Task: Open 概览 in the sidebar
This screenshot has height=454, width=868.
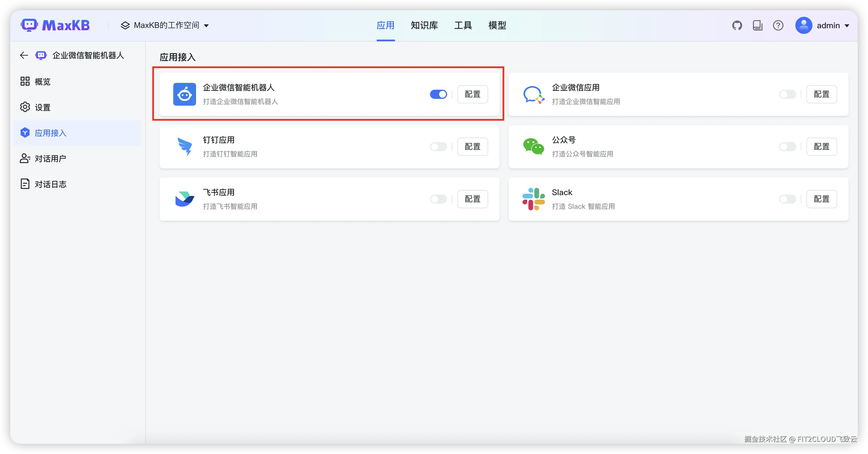Action: point(77,81)
